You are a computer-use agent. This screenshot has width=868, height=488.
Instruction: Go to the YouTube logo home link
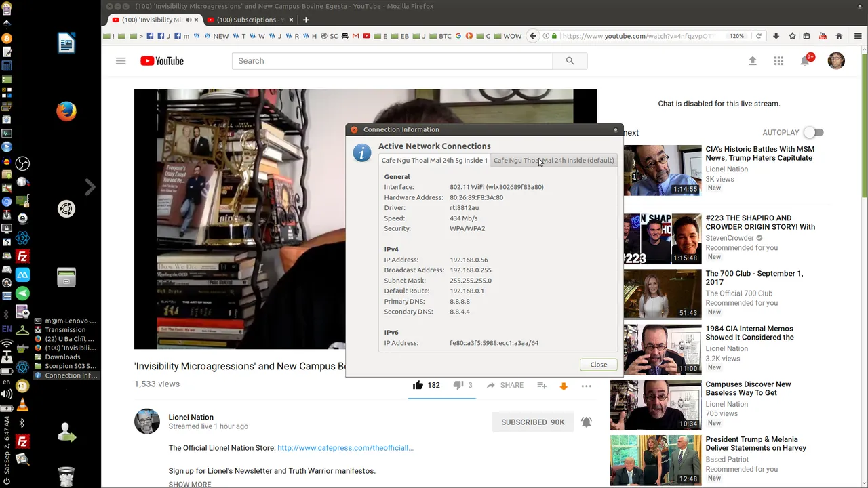tap(162, 61)
